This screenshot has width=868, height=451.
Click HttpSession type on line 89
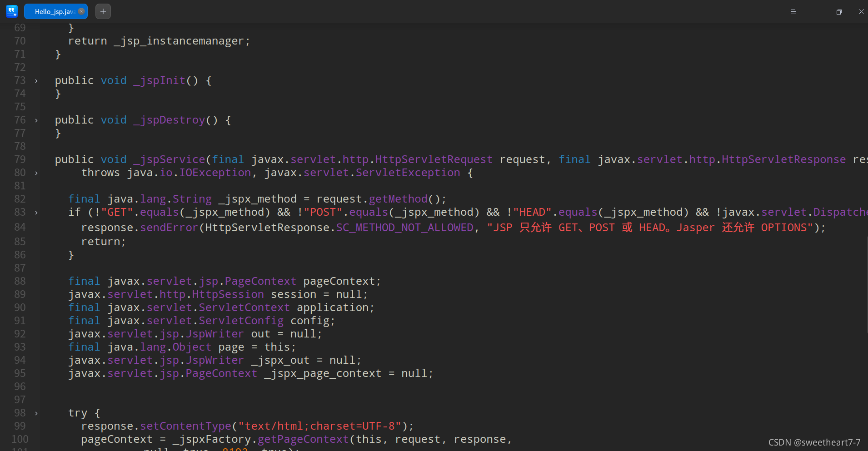228,295
